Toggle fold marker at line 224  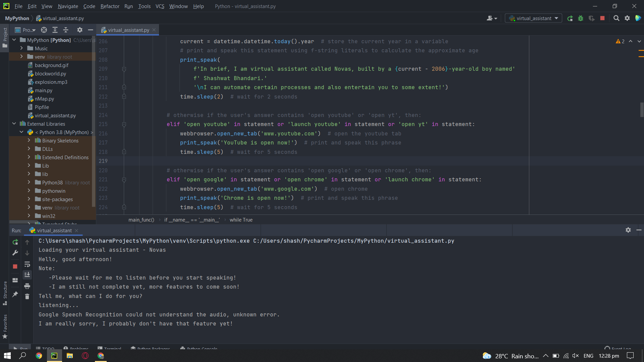(124, 207)
